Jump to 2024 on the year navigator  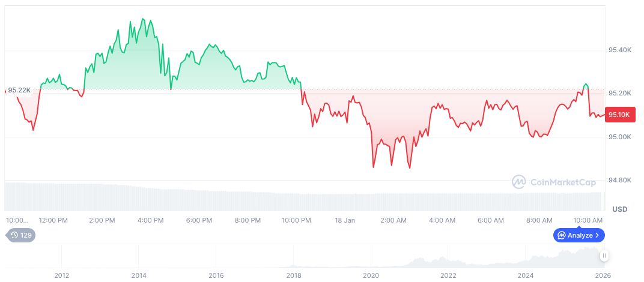coord(526,275)
